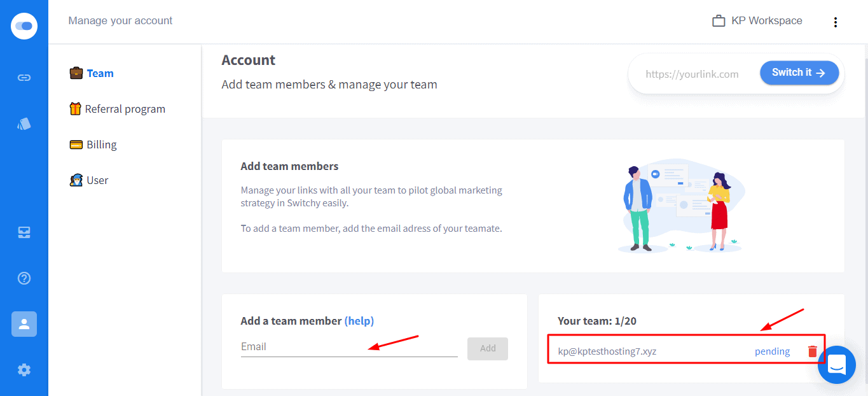
Task: Select the account user icon in the sidebar
Action: coord(24,324)
